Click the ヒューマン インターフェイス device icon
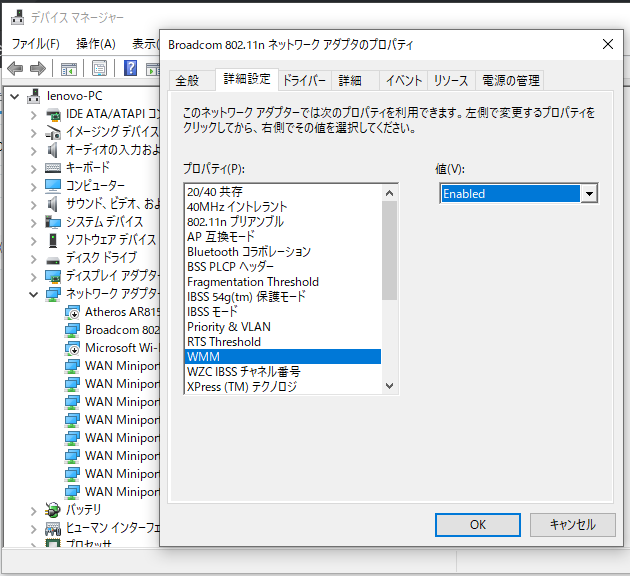Image resolution: width=630 pixels, height=576 pixels. [53, 528]
